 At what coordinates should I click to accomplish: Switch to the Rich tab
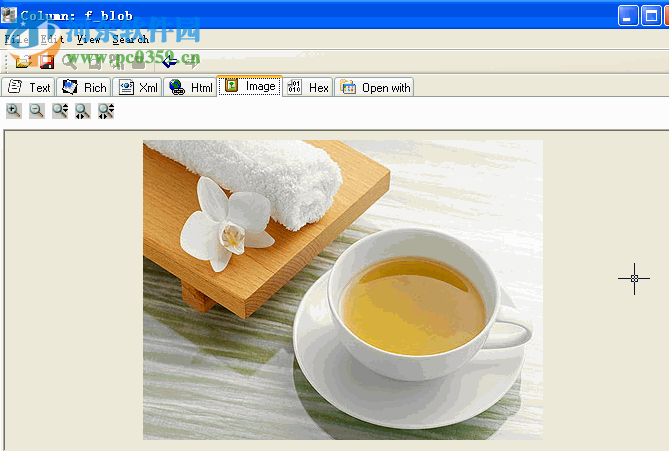(x=84, y=87)
